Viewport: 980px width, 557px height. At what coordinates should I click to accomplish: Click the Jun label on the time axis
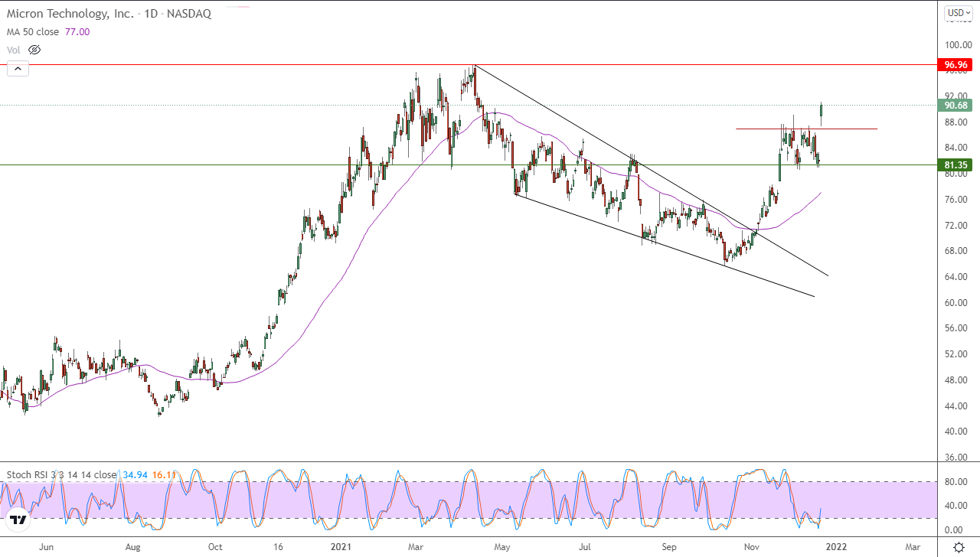46,547
